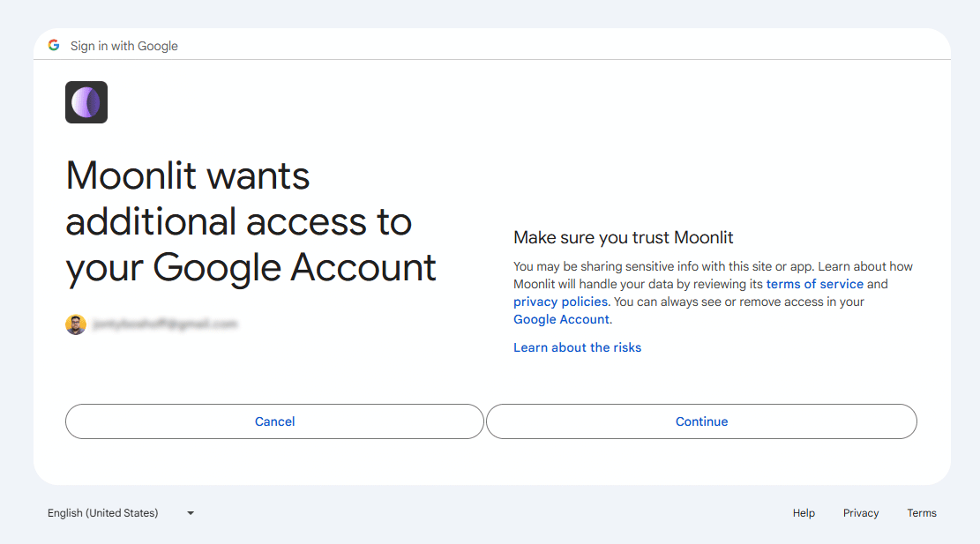
Task: Click the purple moon symbol inside Moonlit's logo
Action: click(x=86, y=102)
